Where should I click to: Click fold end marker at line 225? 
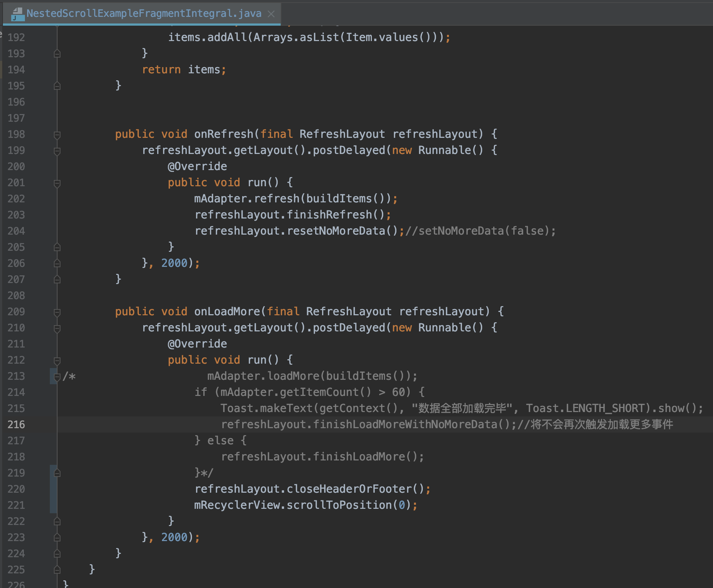coord(57,570)
